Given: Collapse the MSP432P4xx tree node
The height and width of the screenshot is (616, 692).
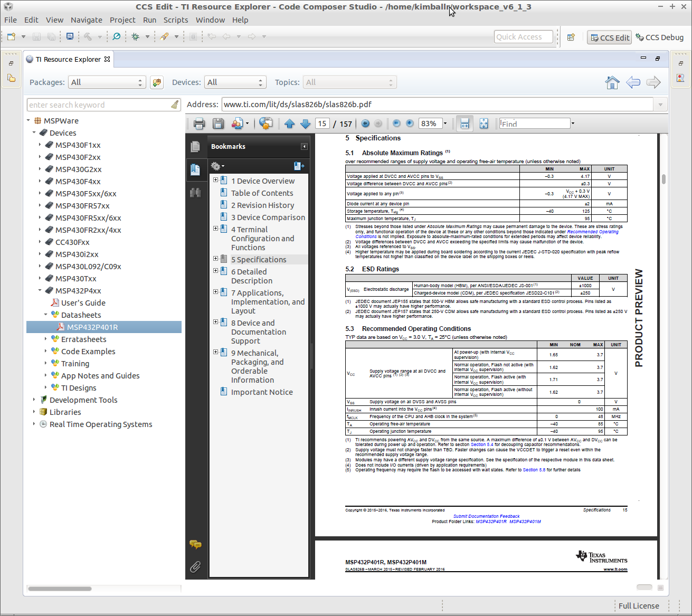Looking at the screenshot, I should [x=40, y=290].
